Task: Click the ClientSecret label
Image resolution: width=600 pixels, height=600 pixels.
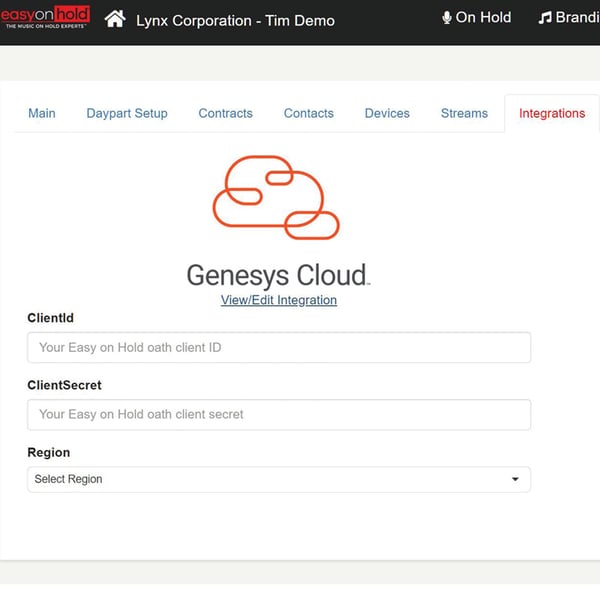Action: (64, 385)
